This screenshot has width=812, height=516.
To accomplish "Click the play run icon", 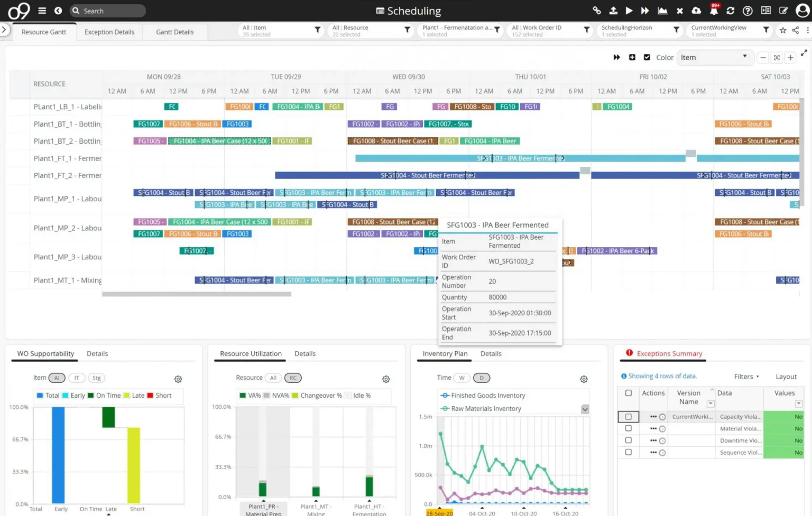I will point(629,11).
